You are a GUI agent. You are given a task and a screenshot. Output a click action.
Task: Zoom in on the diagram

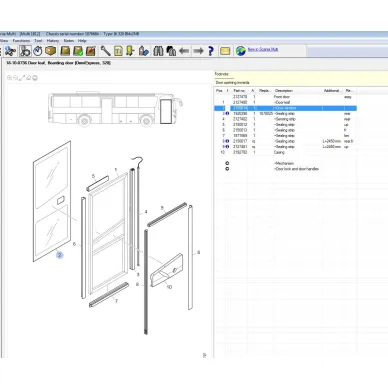10,78
